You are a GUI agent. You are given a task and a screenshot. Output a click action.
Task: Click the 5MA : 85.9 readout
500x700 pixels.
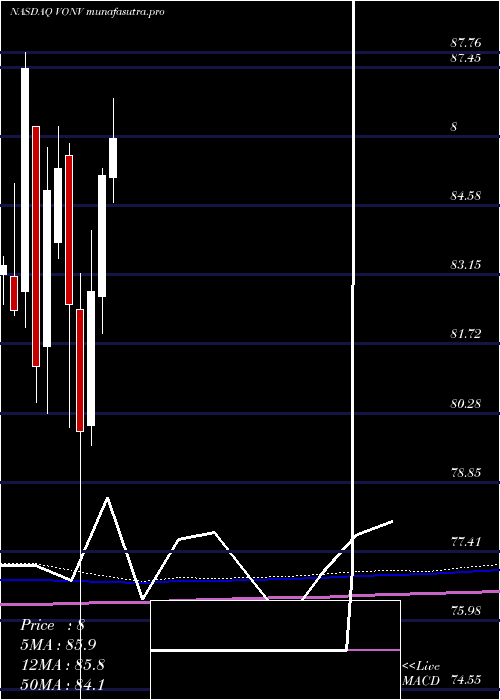point(58,645)
